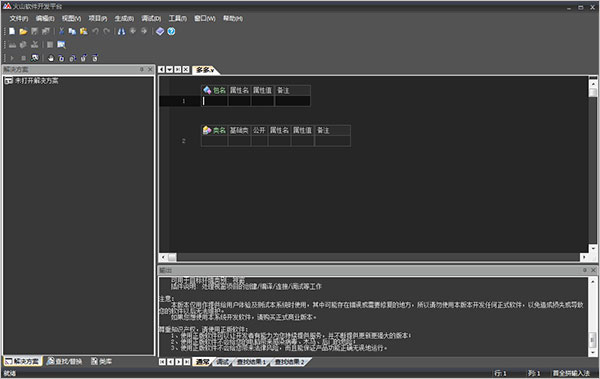Click the 包名 input cell on line 1
Viewport: 600px width, 379px height.
coord(214,101)
